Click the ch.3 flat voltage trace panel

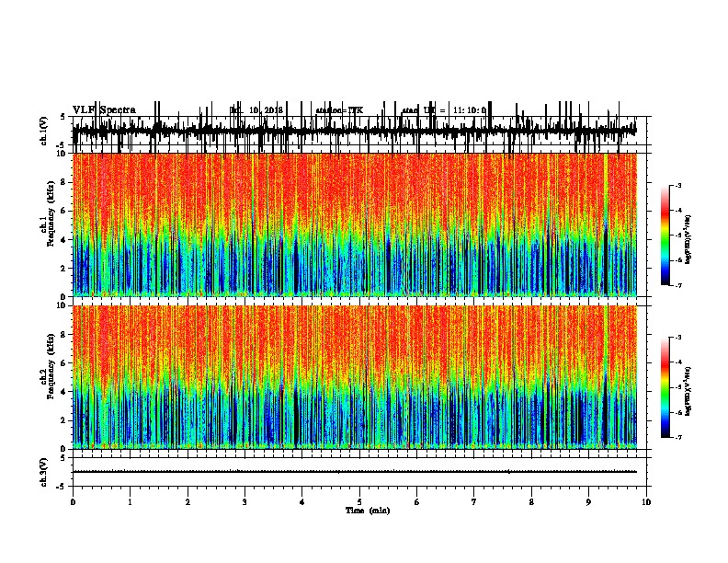tap(358, 472)
